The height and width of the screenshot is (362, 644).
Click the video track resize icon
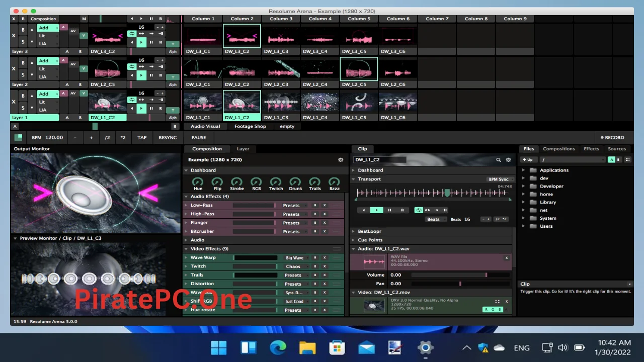point(497,302)
